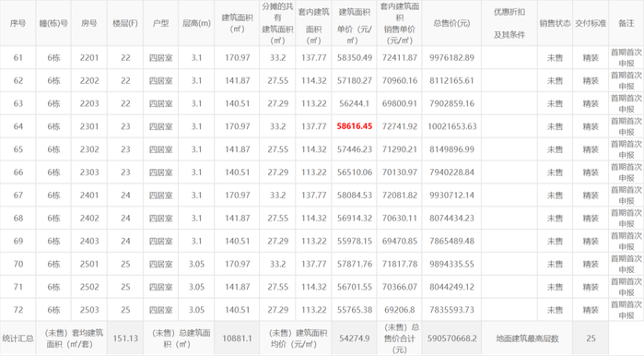Viewport: 644px width, 356px height.
Task: Select room number 2403 cell
Action: 89,242
